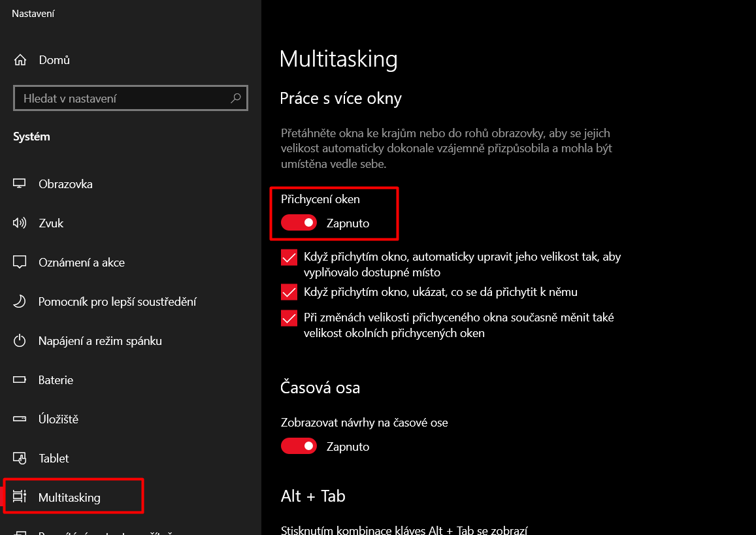Viewport: 756px width, 535px height.
Task: Click the Baterie battery icon
Action: click(x=20, y=380)
